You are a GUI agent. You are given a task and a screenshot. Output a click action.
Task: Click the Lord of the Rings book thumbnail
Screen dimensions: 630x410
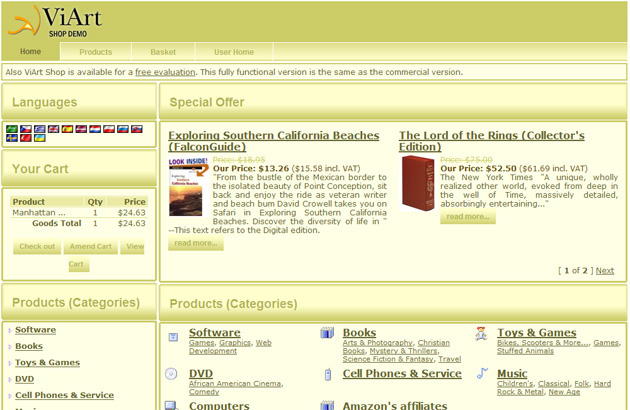click(x=418, y=183)
